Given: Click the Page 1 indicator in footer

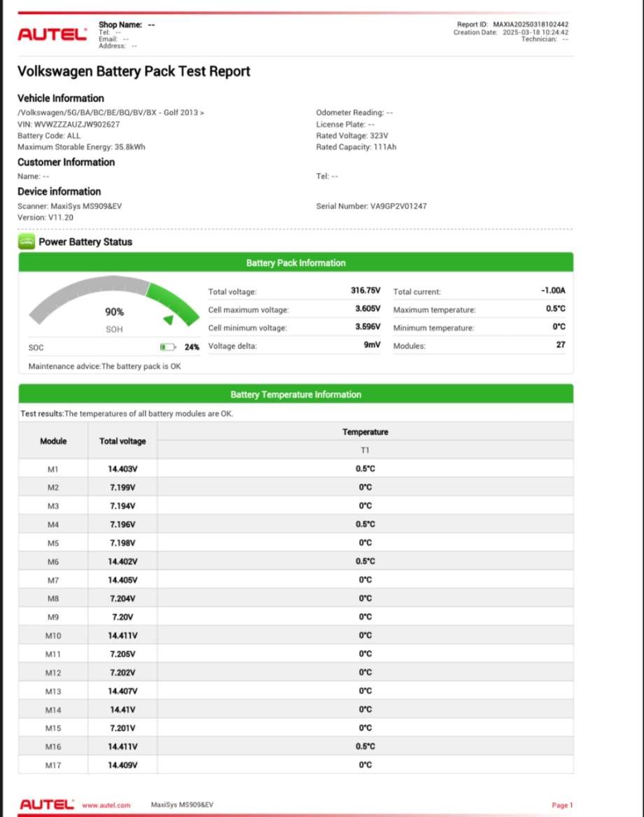Looking at the screenshot, I should coord(561,805).
